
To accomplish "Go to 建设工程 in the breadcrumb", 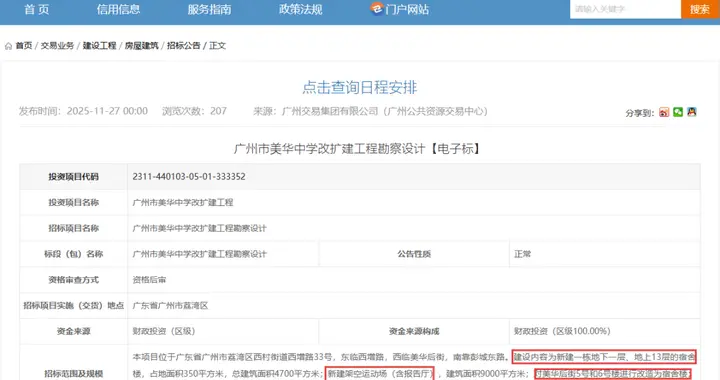I will click(x=99, y=45).
